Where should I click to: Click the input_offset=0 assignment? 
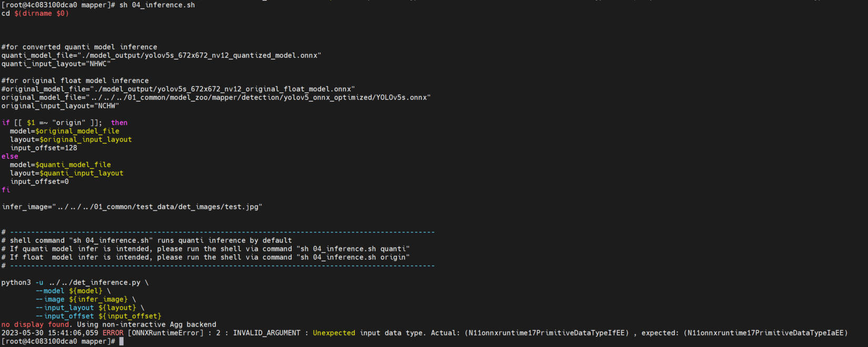pos(39,181)
